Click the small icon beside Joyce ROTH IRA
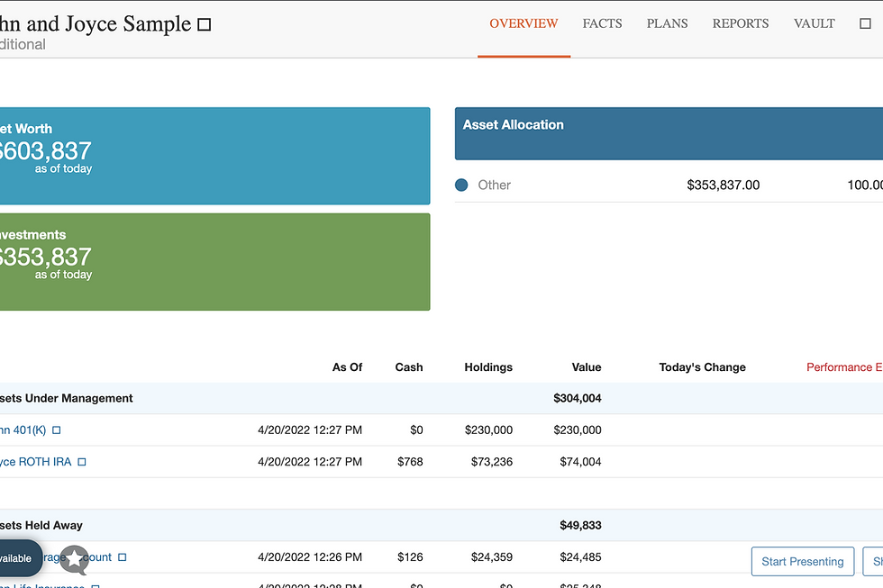 click(x=82, y=462)
